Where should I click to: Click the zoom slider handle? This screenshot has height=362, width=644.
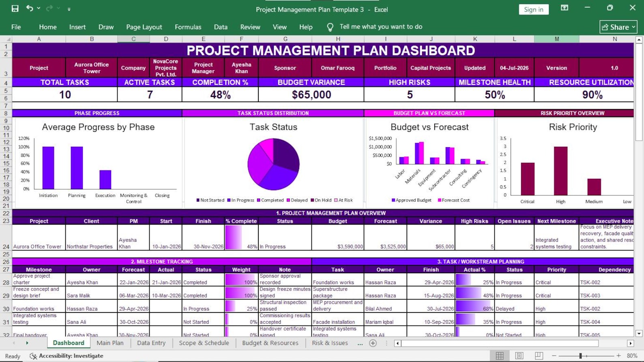coord(581,356)
